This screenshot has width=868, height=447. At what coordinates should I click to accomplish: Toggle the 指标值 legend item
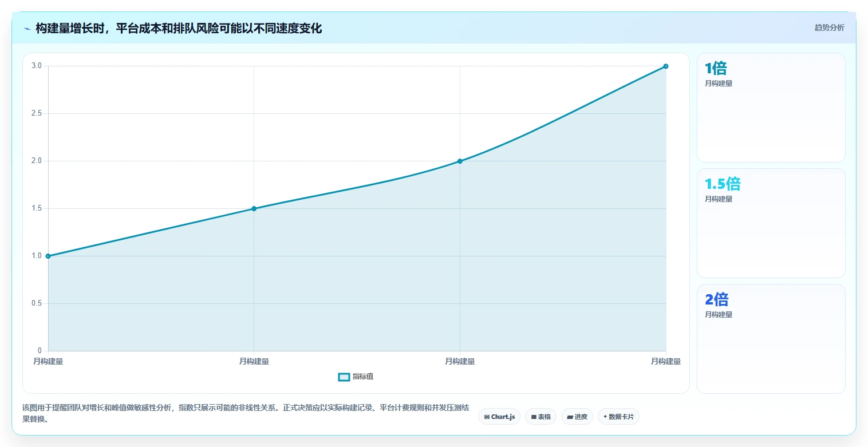tap(356, 377)
